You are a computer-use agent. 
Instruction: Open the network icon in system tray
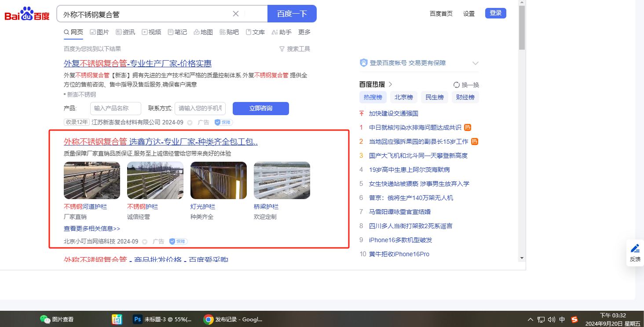point(541,320)
